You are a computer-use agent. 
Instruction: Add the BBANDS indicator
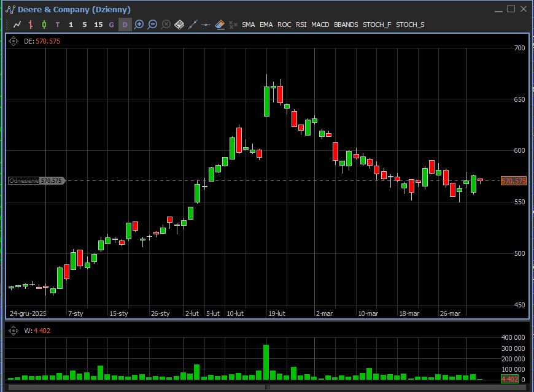click(346, 25)
